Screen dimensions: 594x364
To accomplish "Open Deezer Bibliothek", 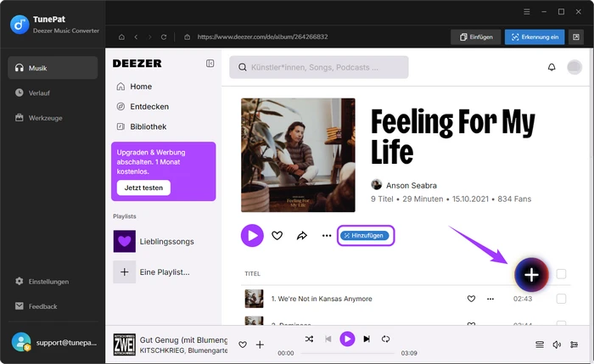I will pyautogui.click(x=142, y=126).
